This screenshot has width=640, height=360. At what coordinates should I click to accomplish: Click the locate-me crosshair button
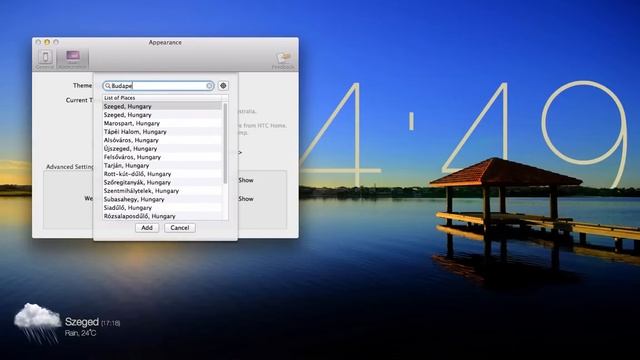tap(223, 86)
